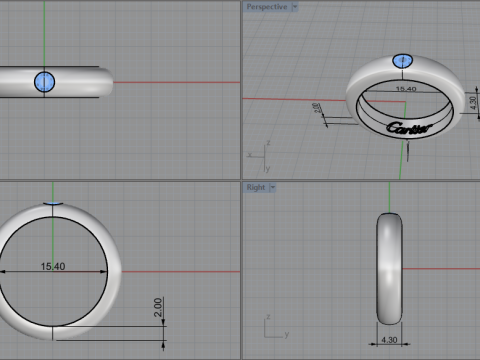Image resolution: width=480 pixels, height=360 pixels.
Task: Select the 4.30 dimension in Right view
Action: point(389,340)
